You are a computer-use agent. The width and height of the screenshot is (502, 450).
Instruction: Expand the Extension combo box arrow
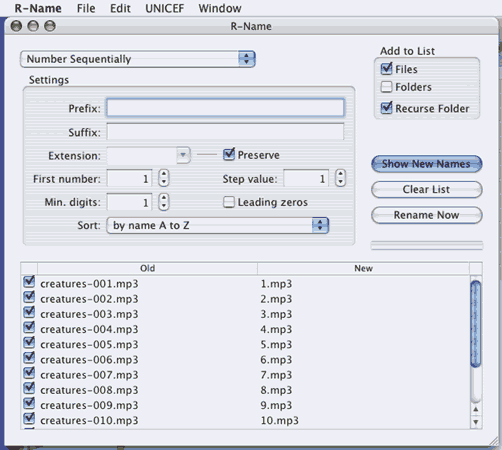click(x=183, y=155)
